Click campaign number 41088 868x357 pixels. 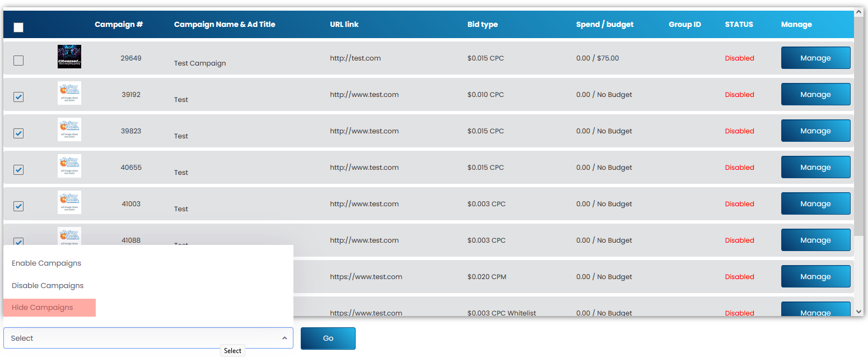[x=131, y=240]
